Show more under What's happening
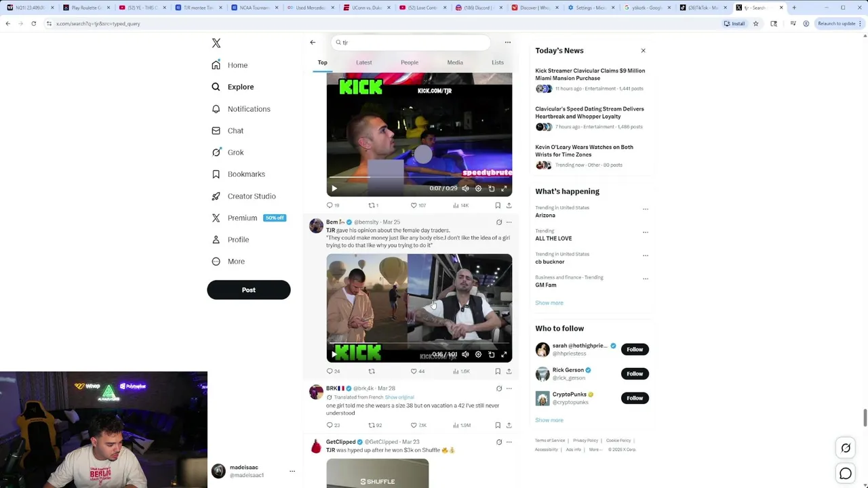 point(549,303)
